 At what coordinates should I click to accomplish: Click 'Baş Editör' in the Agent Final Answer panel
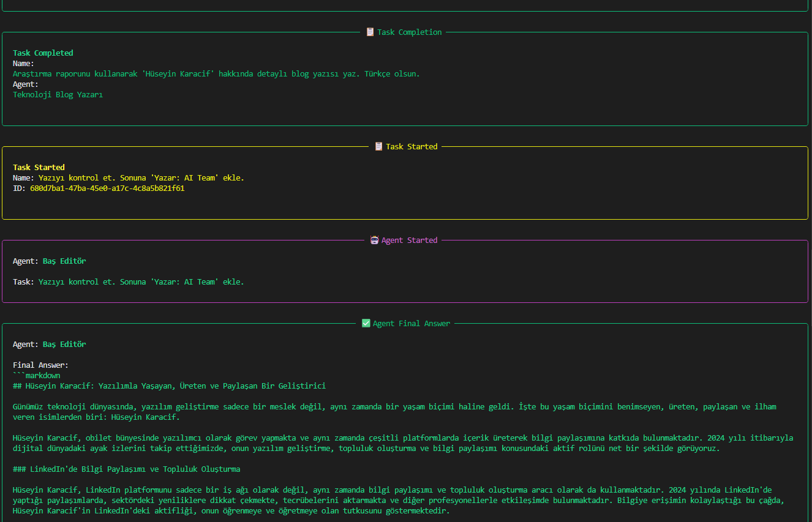pyautogui.click(x=64, y=344)
